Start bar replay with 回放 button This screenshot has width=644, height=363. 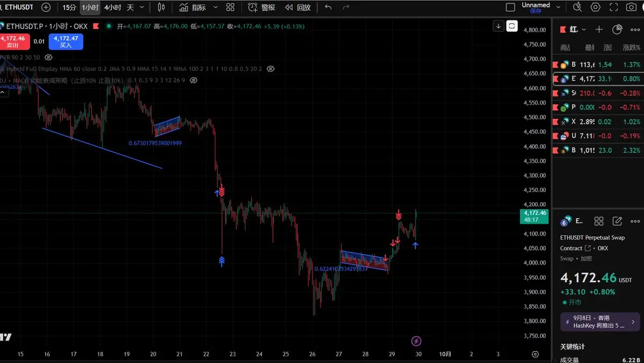pyautogui.click(x=298, y=8)
